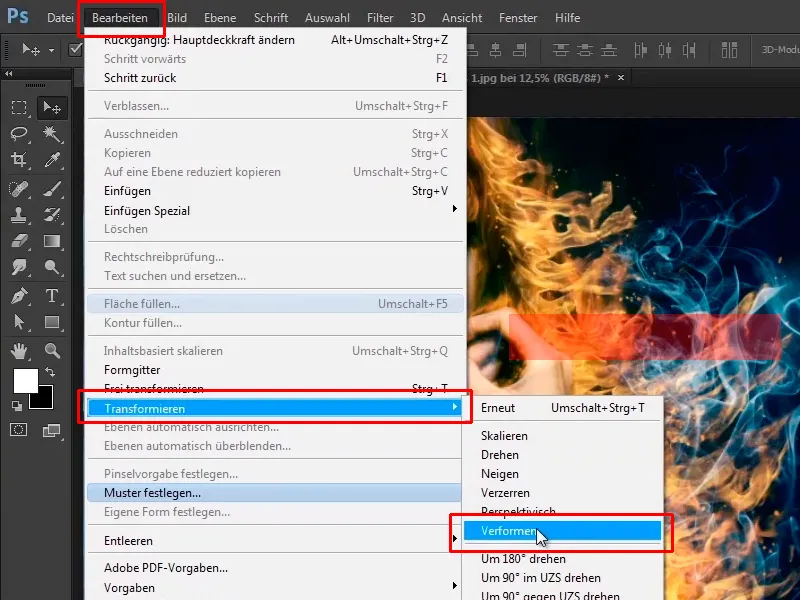Open the Hilfe menu

pos(567,18)
